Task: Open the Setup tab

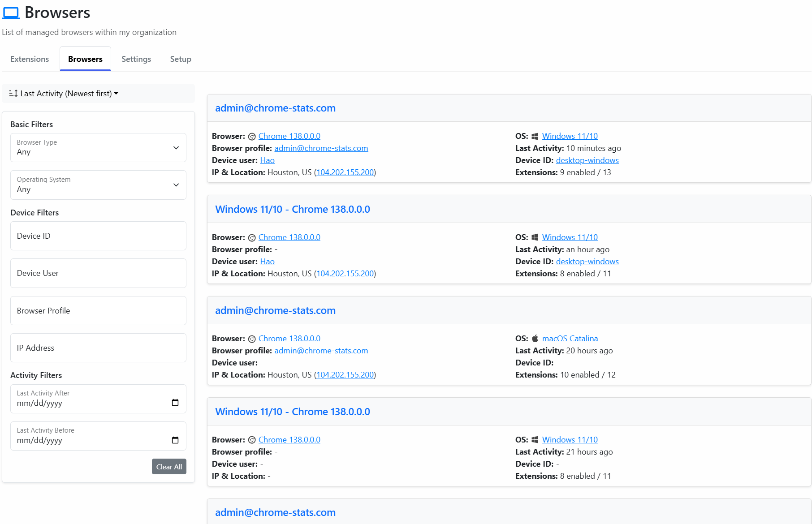Action: point(181,59)
